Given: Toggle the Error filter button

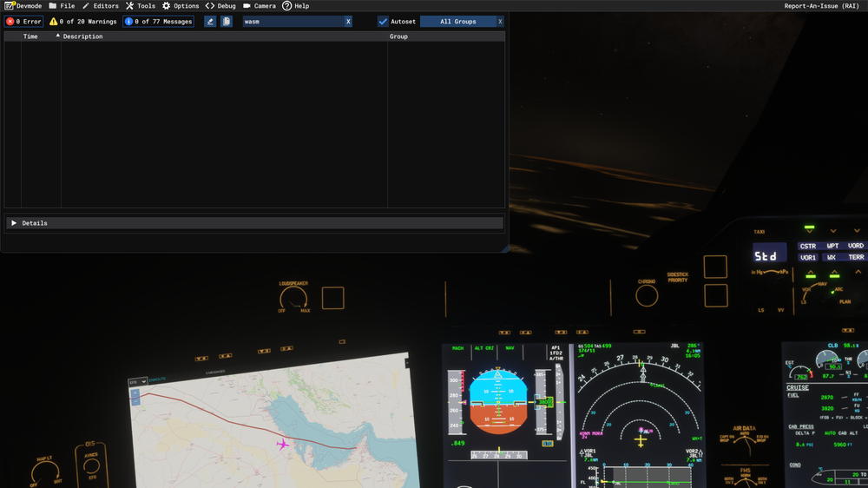Looking at the screenshot, I should point(23,22).
